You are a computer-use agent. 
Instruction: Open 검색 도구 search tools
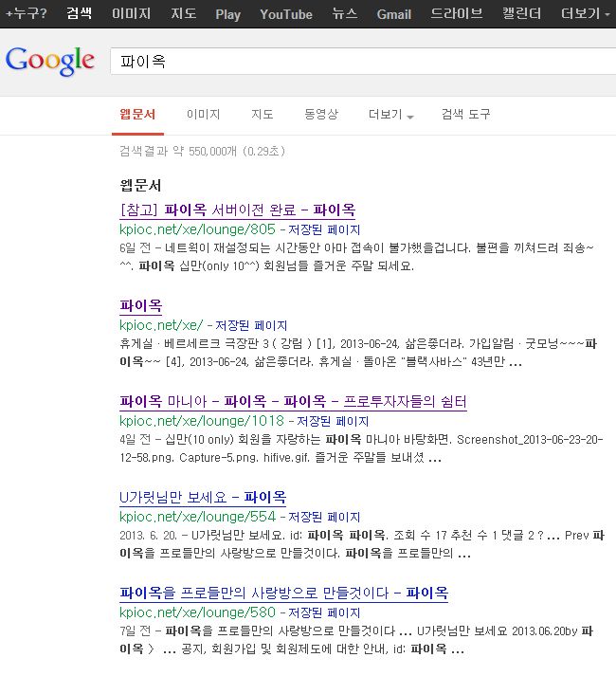click(465, 115)
